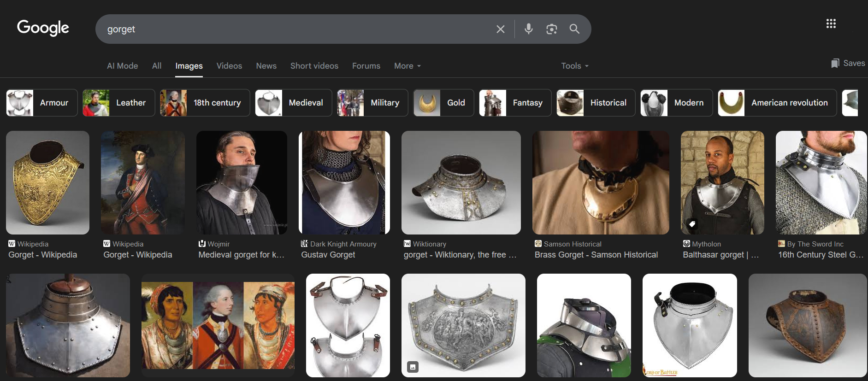This screenshot has width=868, height=381.
Task: Open the Google apps grid
Action: pyautogui.click(x=831, y=23)
